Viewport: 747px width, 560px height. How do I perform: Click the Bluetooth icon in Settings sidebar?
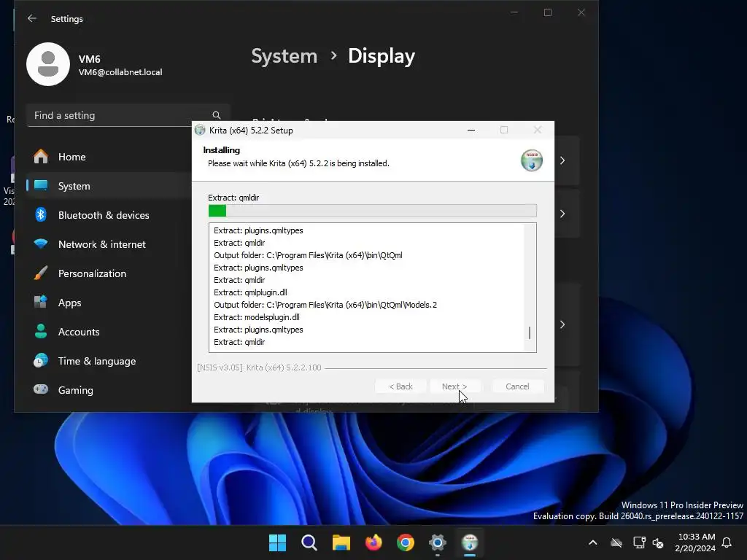coord(41,215)
